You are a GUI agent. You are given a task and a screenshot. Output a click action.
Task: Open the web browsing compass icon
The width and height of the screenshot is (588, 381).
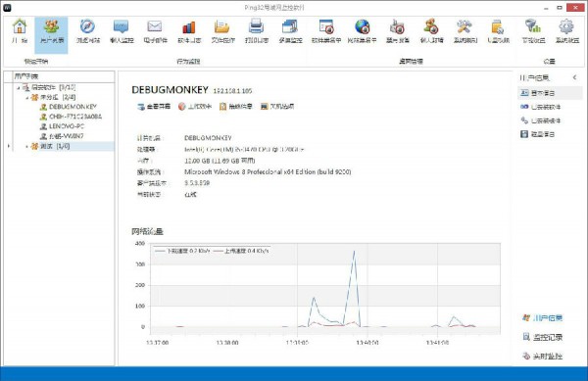coord(88,31)
